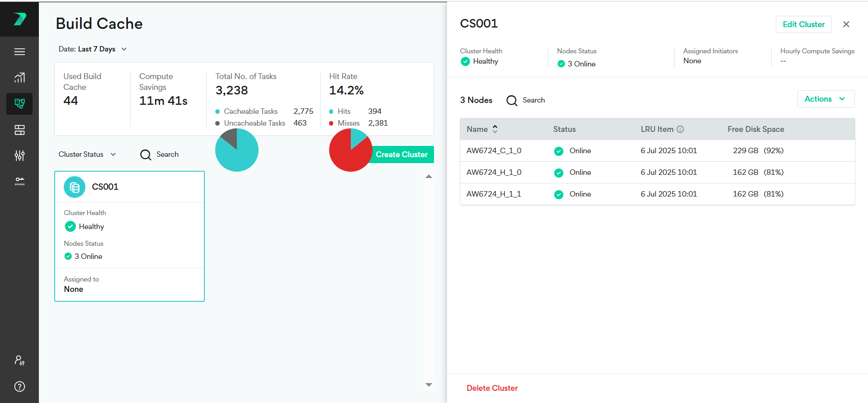Screen dimensions: 868x403
Task: Click the Create Cluster button
Action: click(402, 155)
